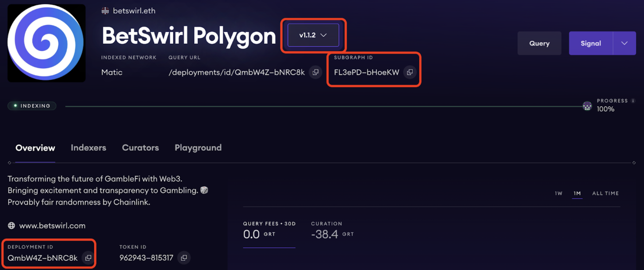Open the www.betswirl.com website link
This screenshot has height=270, width=644.
pos(52,226)
